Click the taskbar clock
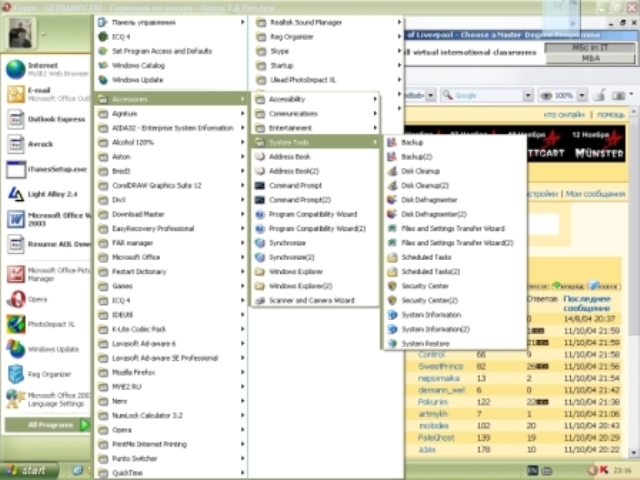The image size is (640, 480). pos(622,471)
